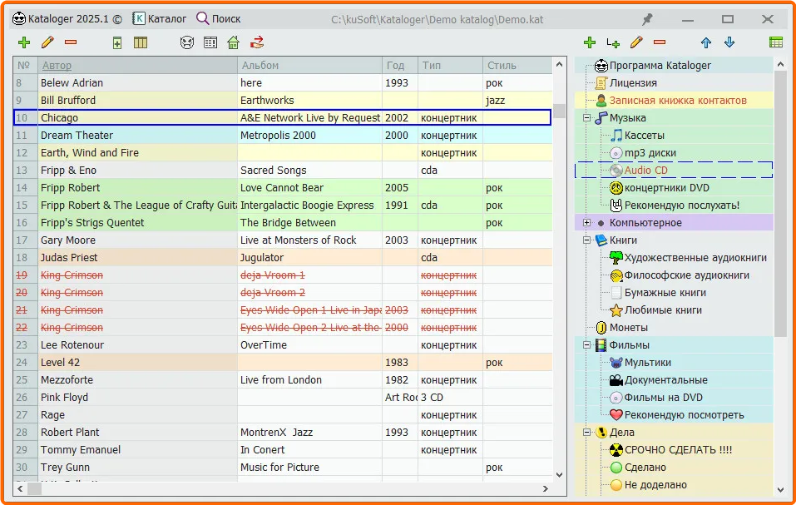Click the green plus add record icon in left toolbar
Viewport: 796px width, 505px height.
click(24, 43)
